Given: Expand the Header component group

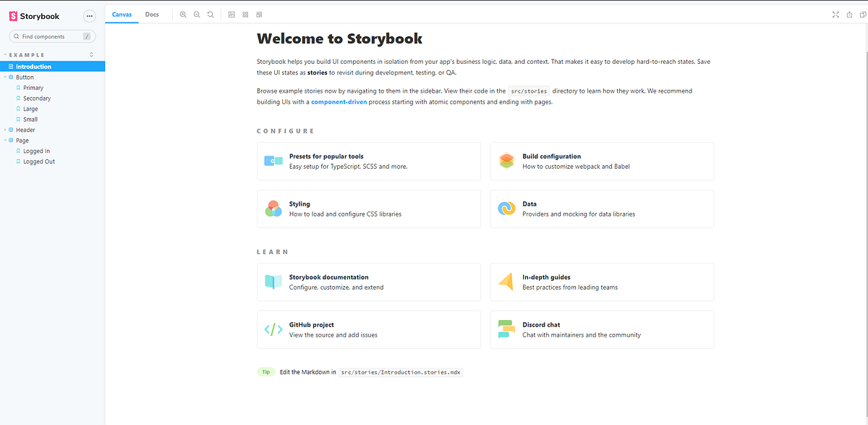Looking at the screenshot, I should 7,130.
